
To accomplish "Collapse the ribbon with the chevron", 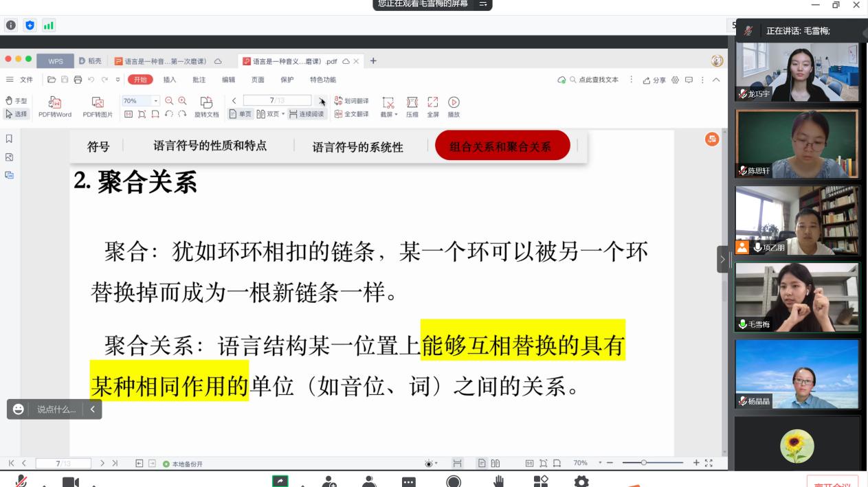I will pyautogui.click(x=716, y=80).
